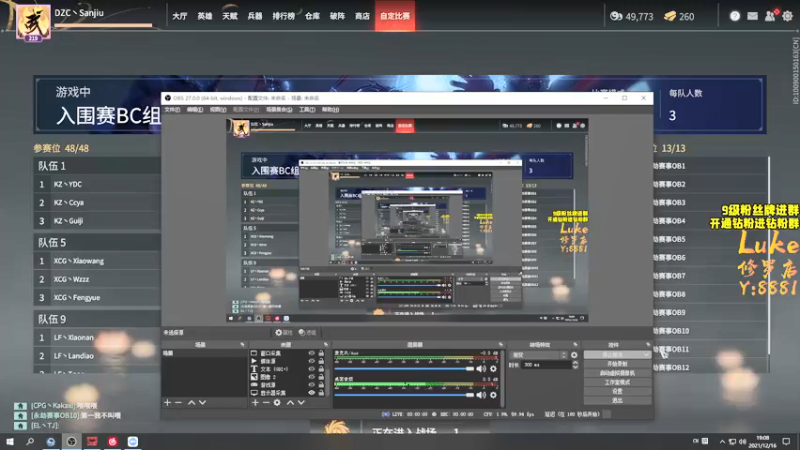Open the Windows Start menu
Screen dimensions: 800x450
coord(10,441)
